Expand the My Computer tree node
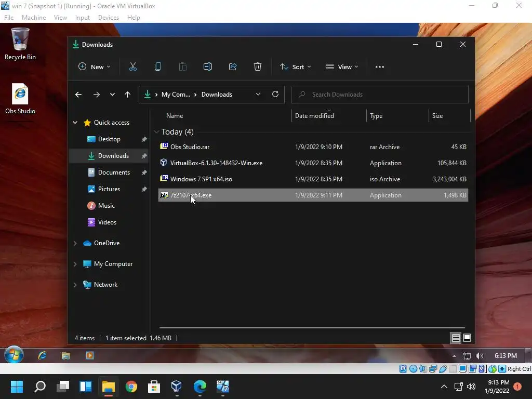The width and height of the screenshot is (532, 399). tap(75, 264)
